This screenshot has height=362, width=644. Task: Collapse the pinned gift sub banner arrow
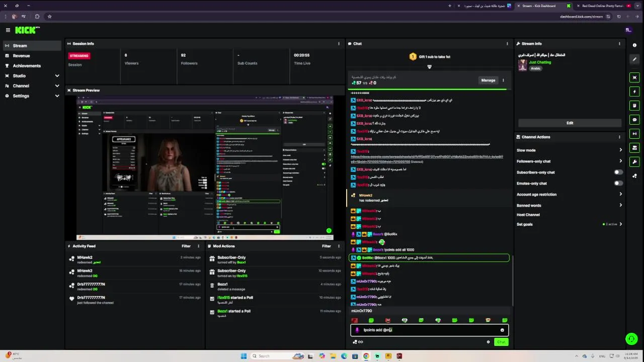[429, 67]
